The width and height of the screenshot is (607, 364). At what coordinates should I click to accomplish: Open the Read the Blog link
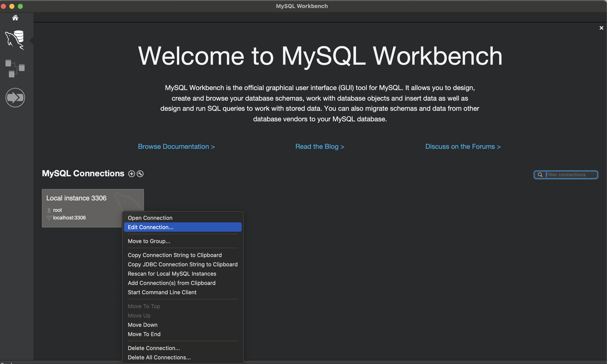(320, 147)
